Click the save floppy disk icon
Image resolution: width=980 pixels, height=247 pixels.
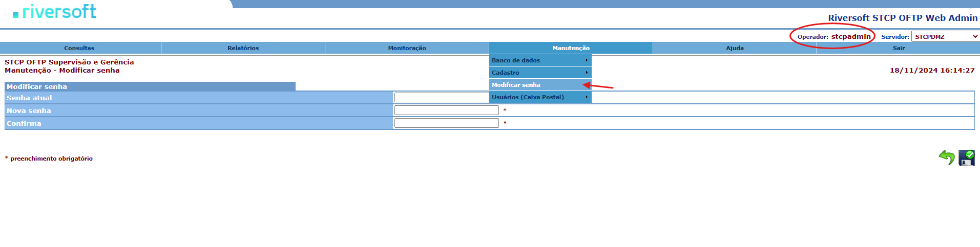pyautogui.click(x=967, y=158)
